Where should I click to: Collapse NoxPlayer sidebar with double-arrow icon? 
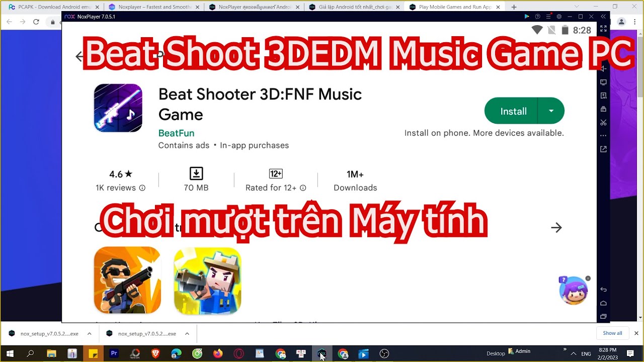pos(603,17)
